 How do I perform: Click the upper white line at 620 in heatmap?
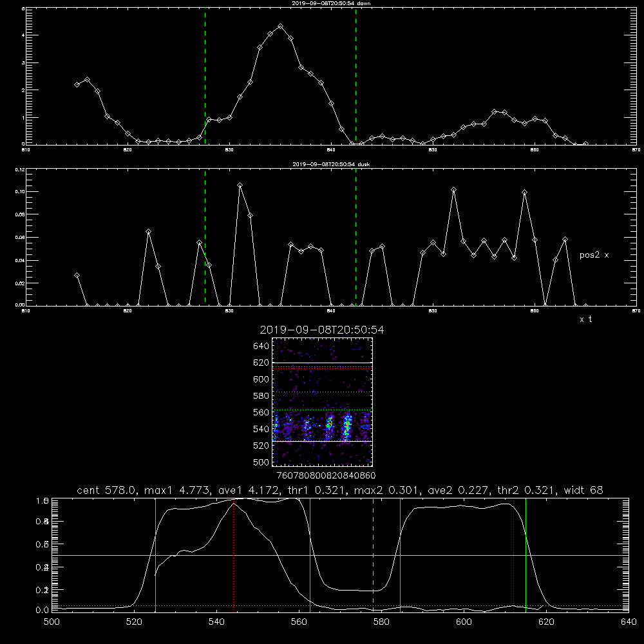322,363
